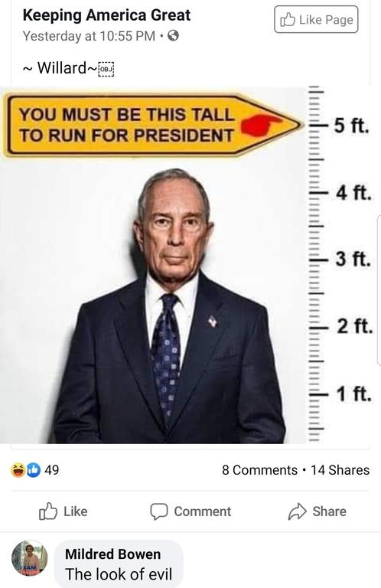The width and height of the screenshot is (381, 588).
Task: Click the globe public audience icon
Action: pyautogui.click(x=173, y=36)
